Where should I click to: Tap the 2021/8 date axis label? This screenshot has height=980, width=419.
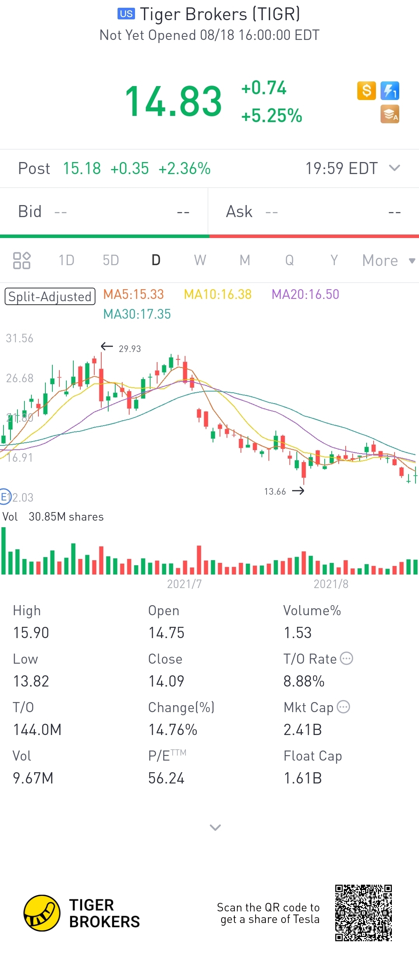pos(331,584)
